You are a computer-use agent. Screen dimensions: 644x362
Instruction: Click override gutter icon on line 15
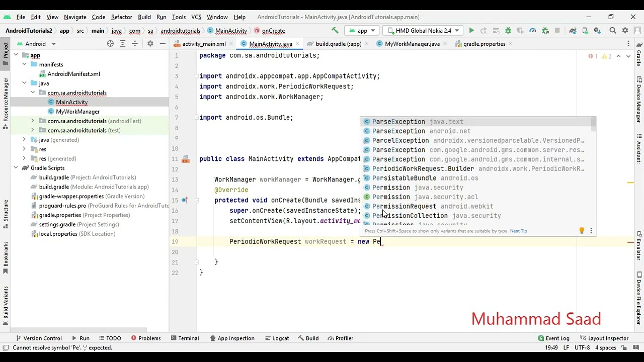185,200
